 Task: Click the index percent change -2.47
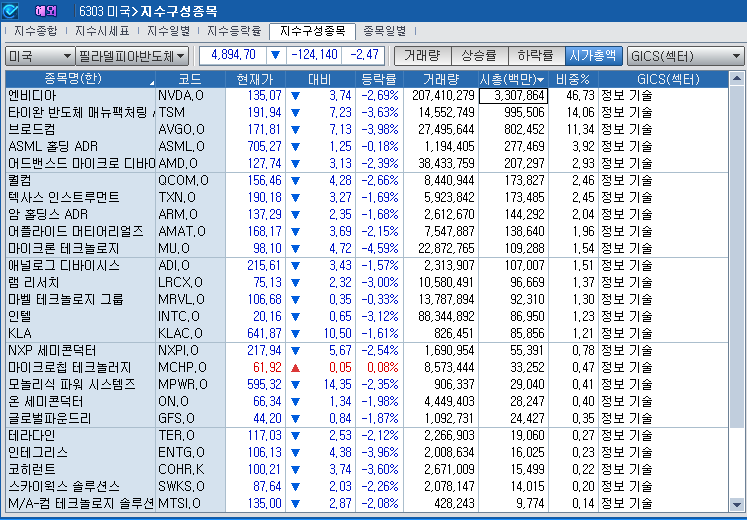[x=364, y=55]
